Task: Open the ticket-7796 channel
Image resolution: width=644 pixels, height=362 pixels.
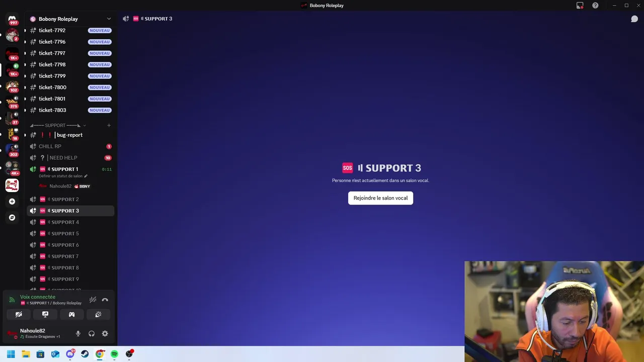Action: [x=70, y=42]
